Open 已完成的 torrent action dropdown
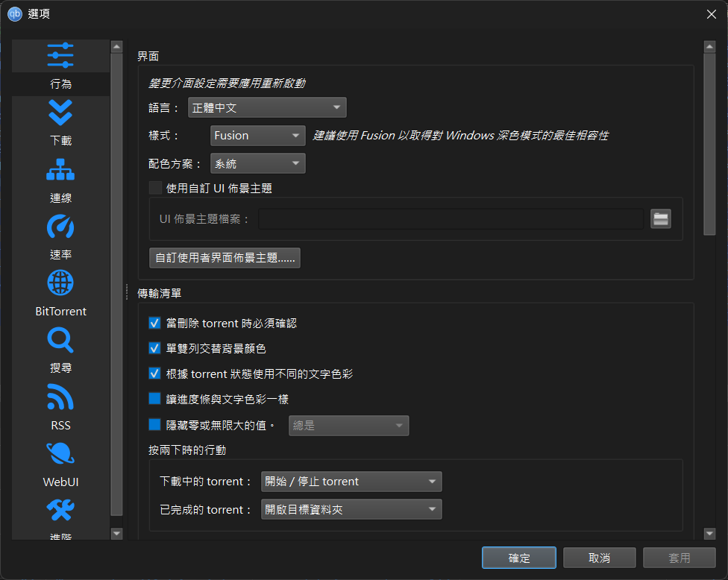This screenshot has width=728, height=580. tap(351, 509)
